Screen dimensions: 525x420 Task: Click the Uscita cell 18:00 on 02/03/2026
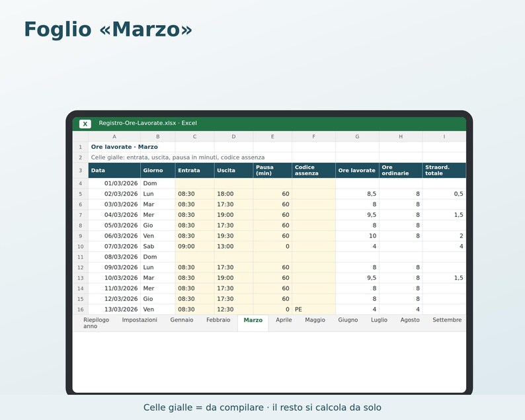[233, 194]
